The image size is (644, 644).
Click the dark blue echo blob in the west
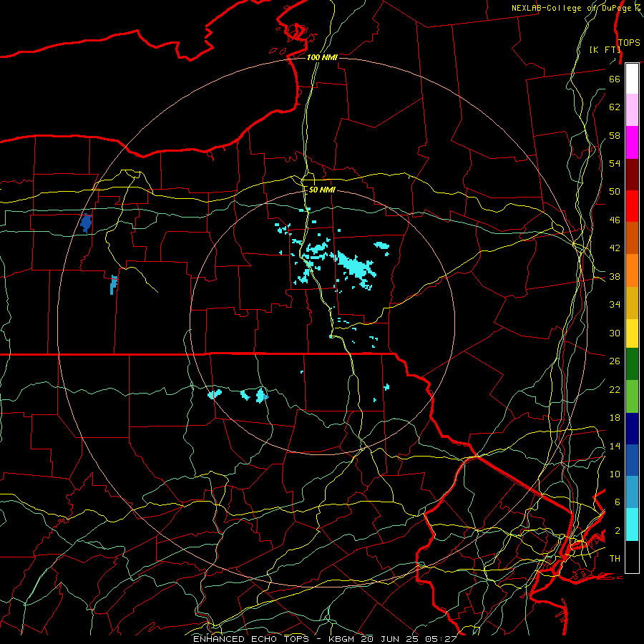[x=87, y=223]
